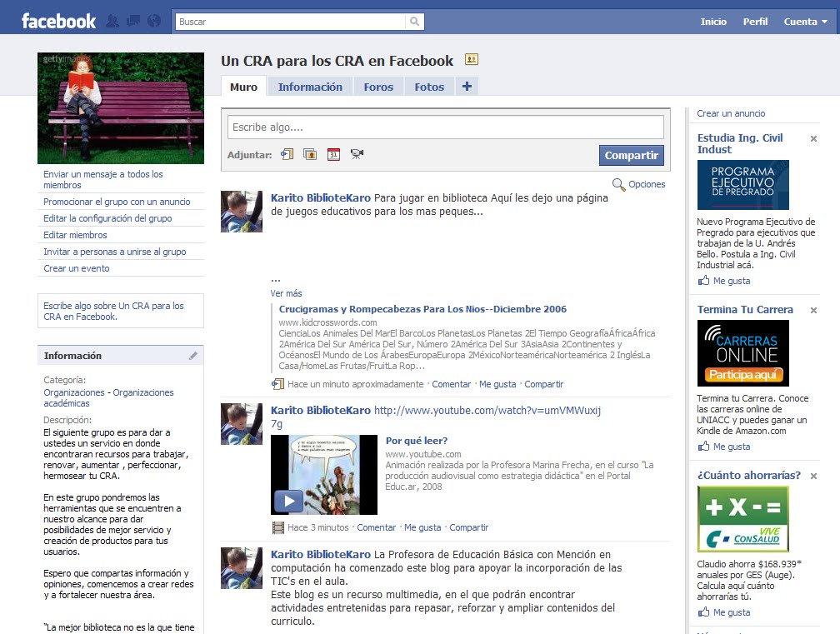Close the Termina Tu Carrera ad
This screenshot has height=634, width=840.
[813, 310]
